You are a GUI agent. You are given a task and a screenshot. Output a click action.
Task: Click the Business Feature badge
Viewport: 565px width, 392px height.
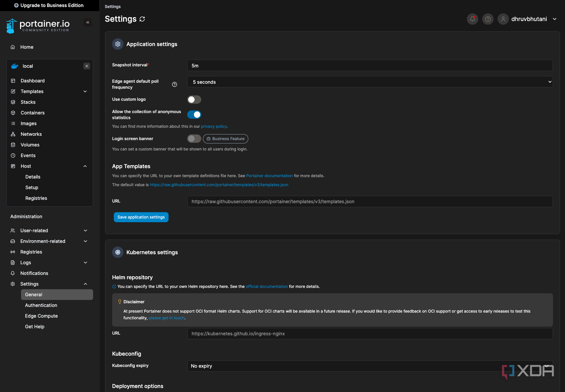click(226, 139)
